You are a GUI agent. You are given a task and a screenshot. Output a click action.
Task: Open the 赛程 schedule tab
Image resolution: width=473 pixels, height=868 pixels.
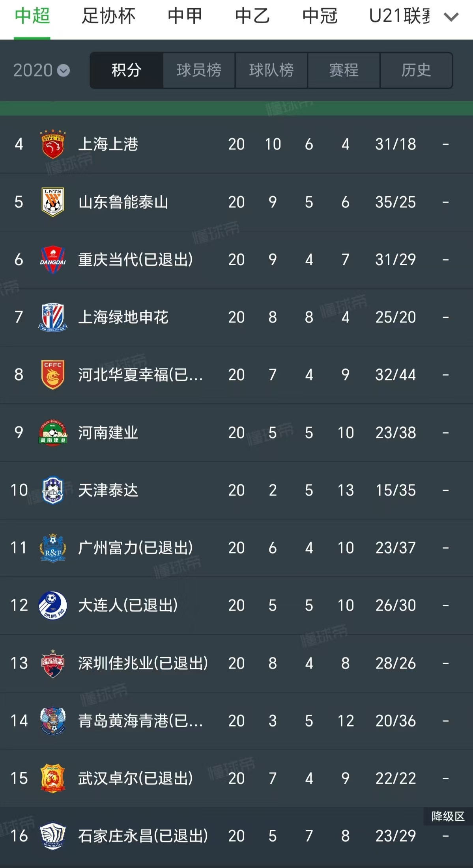click(x=344, y=70)
